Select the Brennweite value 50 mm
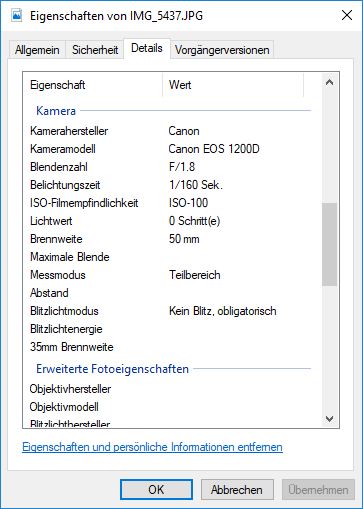363x509 pixels. click(184, 239)
